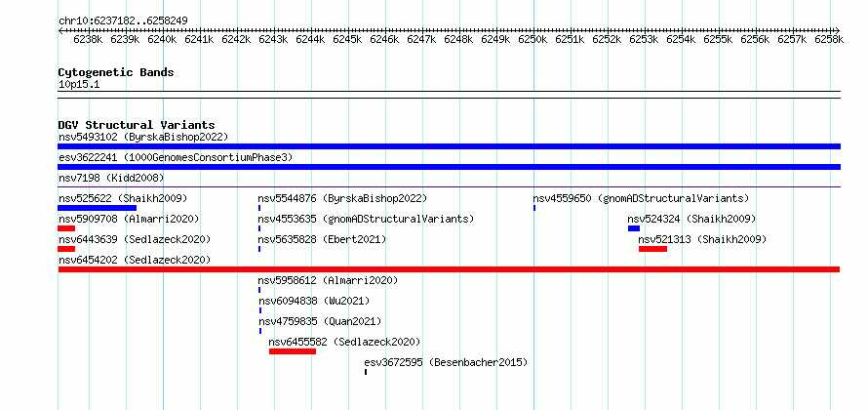Click the left arrowhead of the ruler
The width and height of the screenshot is (868, 410).
point(60,30)
